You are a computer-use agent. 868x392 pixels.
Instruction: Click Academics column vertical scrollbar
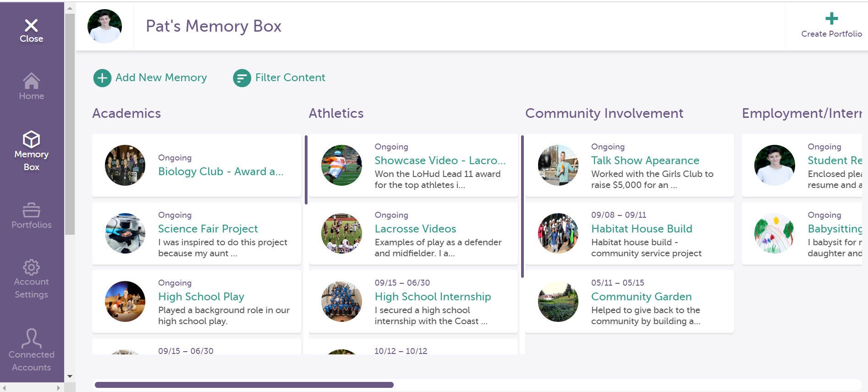tap(306, 170)
